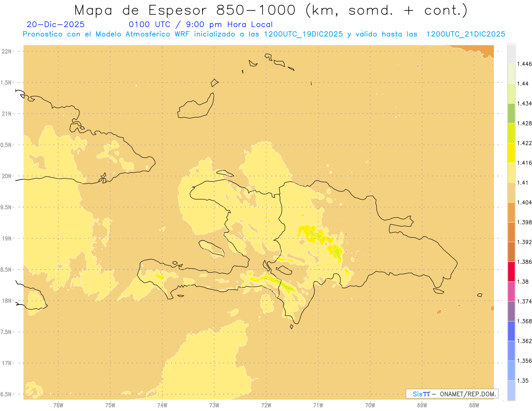Click the pink colorbar swatch between 1.374 and 1.38
Image resolution: width=532 pixels, height=411 pixels.
[x=511, y=291]
